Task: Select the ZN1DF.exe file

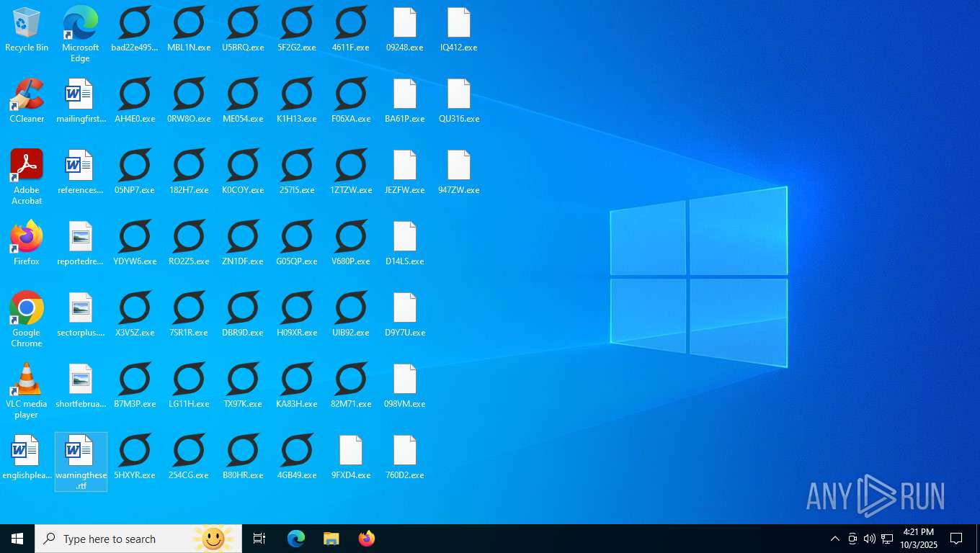Action: coord(243,243)
